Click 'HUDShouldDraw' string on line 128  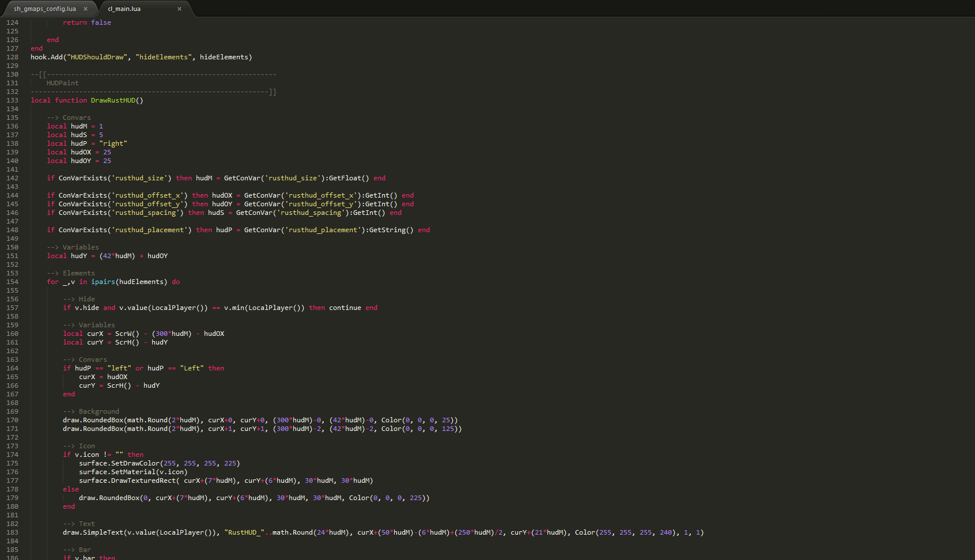[97, 57]
